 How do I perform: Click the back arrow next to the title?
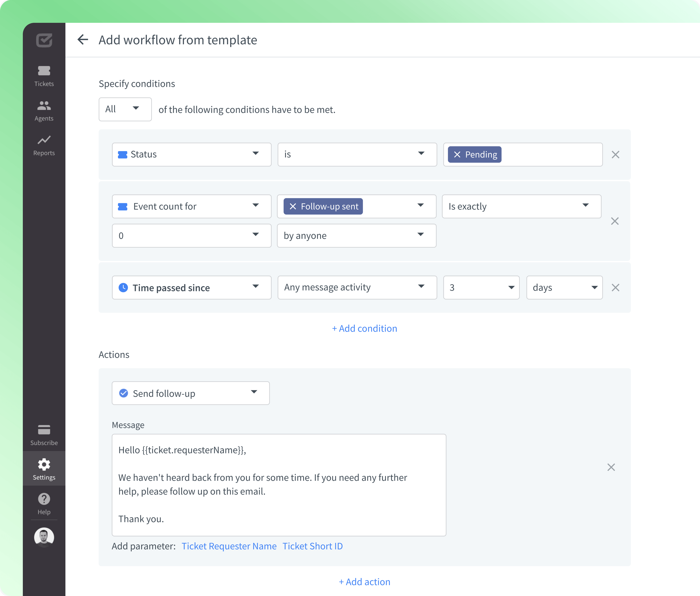pyautogui.click(x=83, y=39)
